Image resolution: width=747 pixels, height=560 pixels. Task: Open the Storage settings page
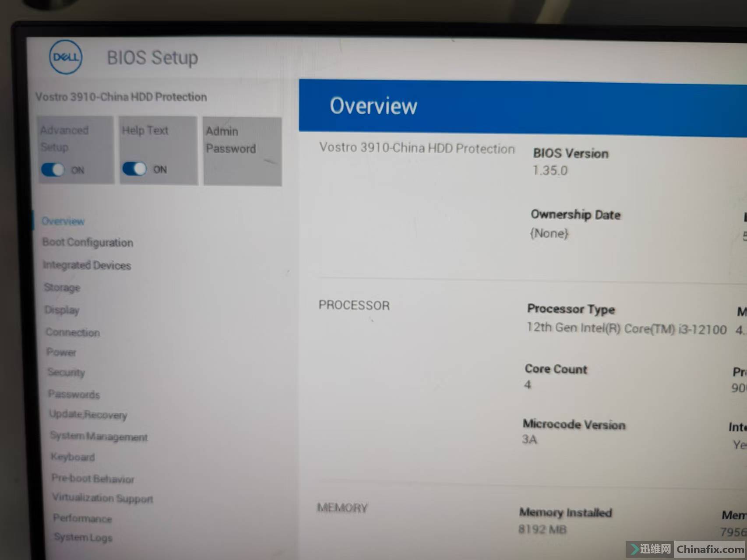(62, 288)
